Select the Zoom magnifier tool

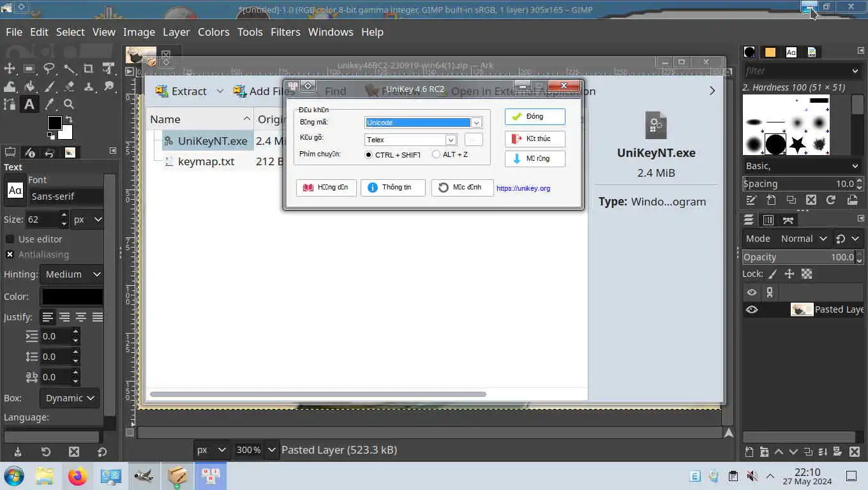point(69,104)
